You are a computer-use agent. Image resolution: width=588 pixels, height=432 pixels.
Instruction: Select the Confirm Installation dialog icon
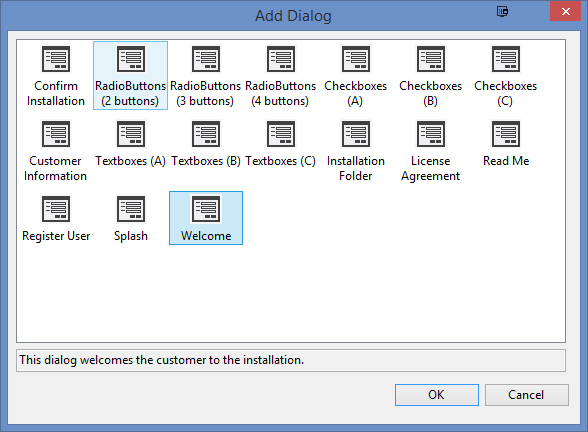pyautogui.click(x=56, y=59)
